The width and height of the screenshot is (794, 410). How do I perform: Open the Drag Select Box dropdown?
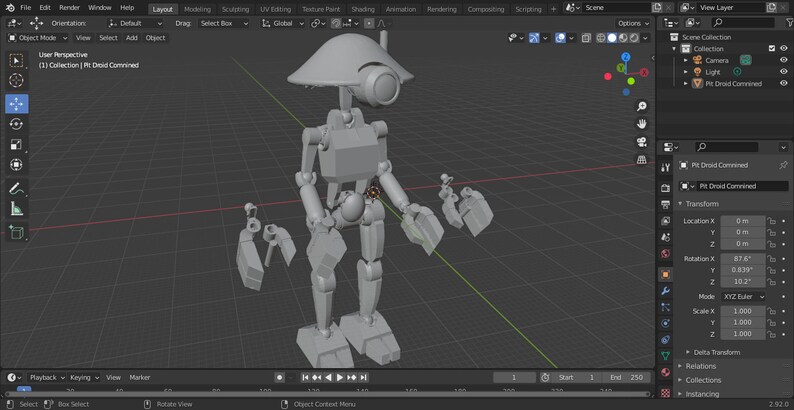tap(224, 23)
